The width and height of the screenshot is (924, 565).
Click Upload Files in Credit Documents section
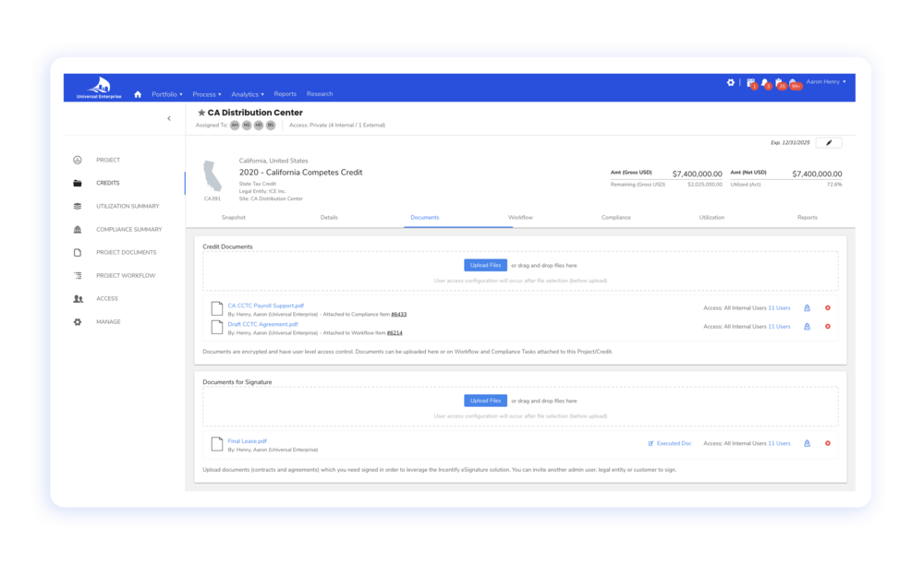pos(485,265)
